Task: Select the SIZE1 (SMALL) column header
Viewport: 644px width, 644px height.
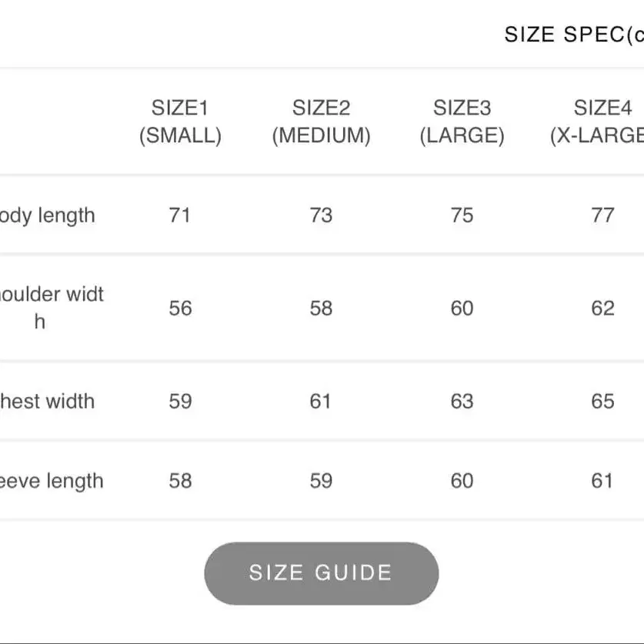Action: 180,122
